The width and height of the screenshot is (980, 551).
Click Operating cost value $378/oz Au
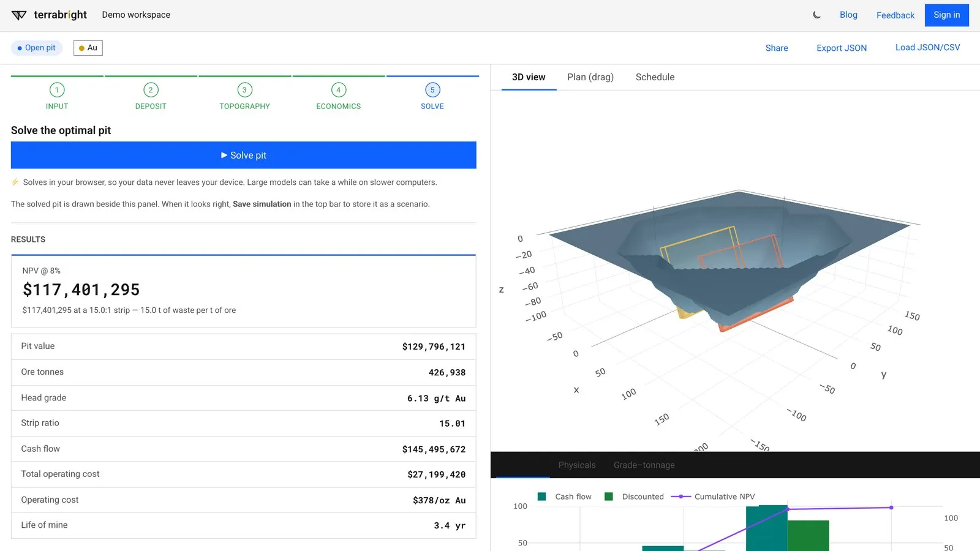[x=439, y=500]
